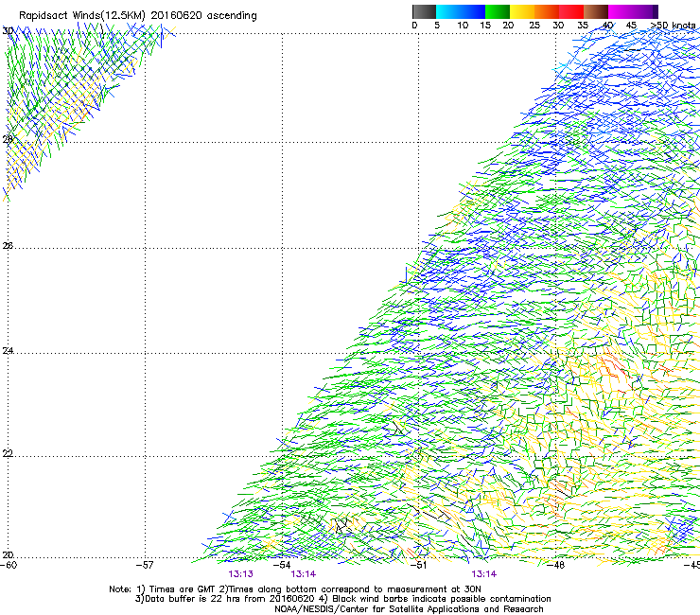Viewport: 700px width, 615px height.
Task: Click the latitude "30" axis label at the top left
Action: [8, 31]
